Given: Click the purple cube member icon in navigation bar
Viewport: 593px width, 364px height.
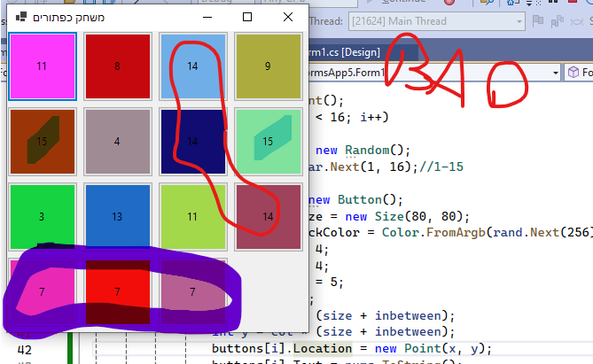Looking at the screenshot, I should [x=573, y=72].
